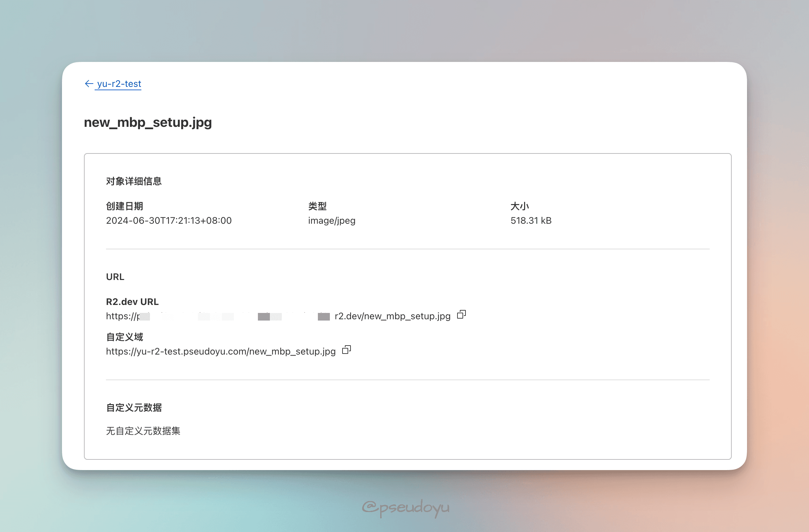Screen dimensions: 809x532
Task: Click the 自定义域 label
Action: click(x=124, y=337)
